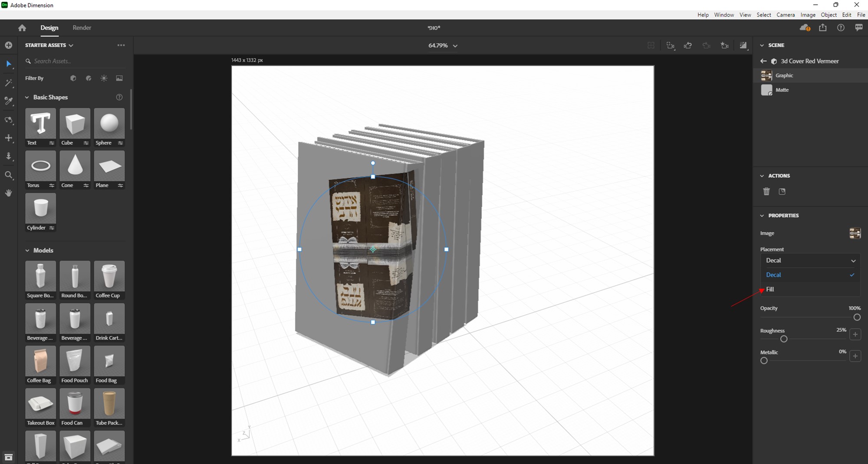The height and width of the screenshot is (464, 868).
Task: Open the Edit menu
Action: [847, 15]
